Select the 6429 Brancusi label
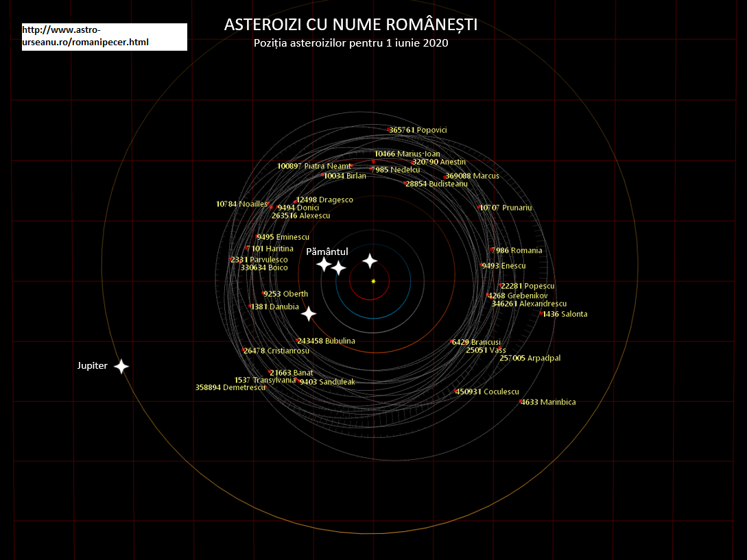747x560 pixels. tap(476, 342)
